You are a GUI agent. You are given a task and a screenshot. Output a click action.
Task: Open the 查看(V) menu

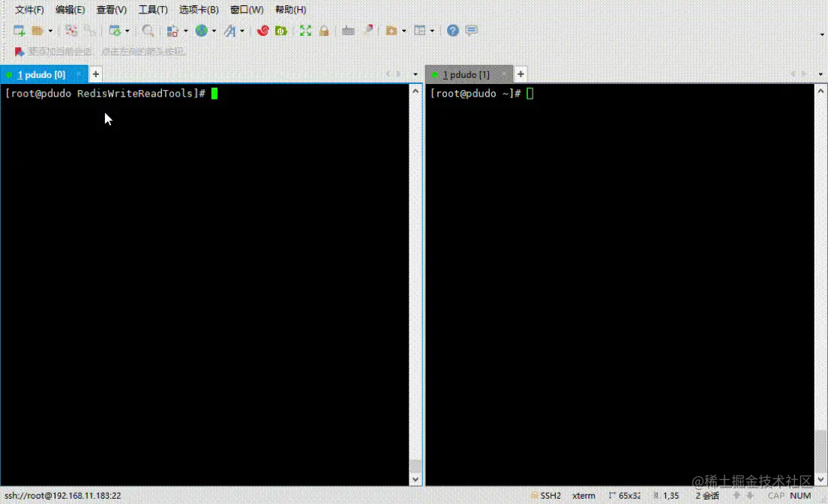(112, 10)
